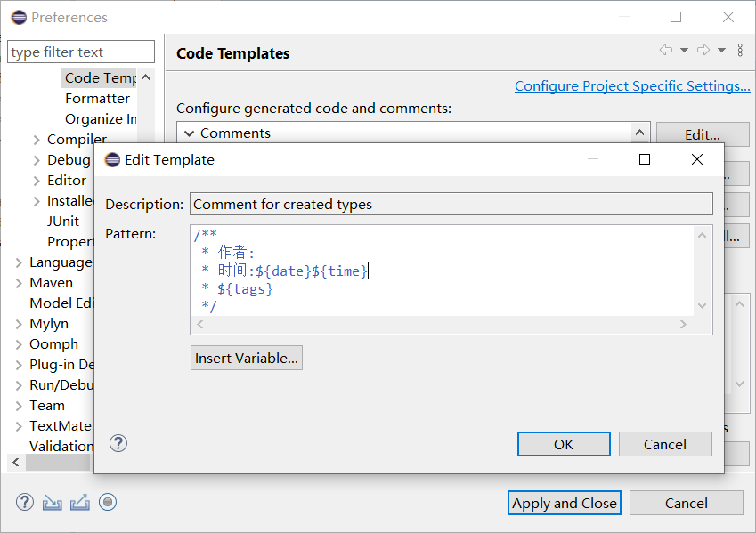The width and height of the screenshot is (756, 533).
Task: Select Formatter in preferences tree
Action: [97, 99]
